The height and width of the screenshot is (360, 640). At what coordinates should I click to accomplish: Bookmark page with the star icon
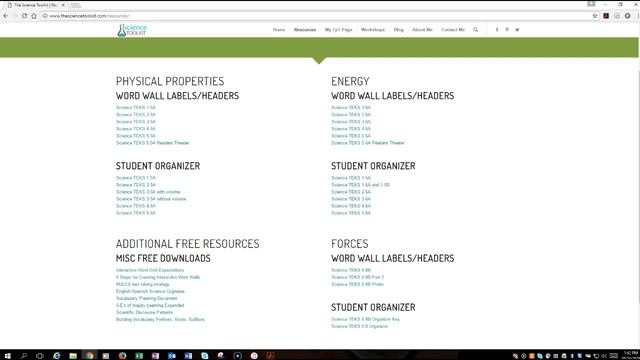595,16
